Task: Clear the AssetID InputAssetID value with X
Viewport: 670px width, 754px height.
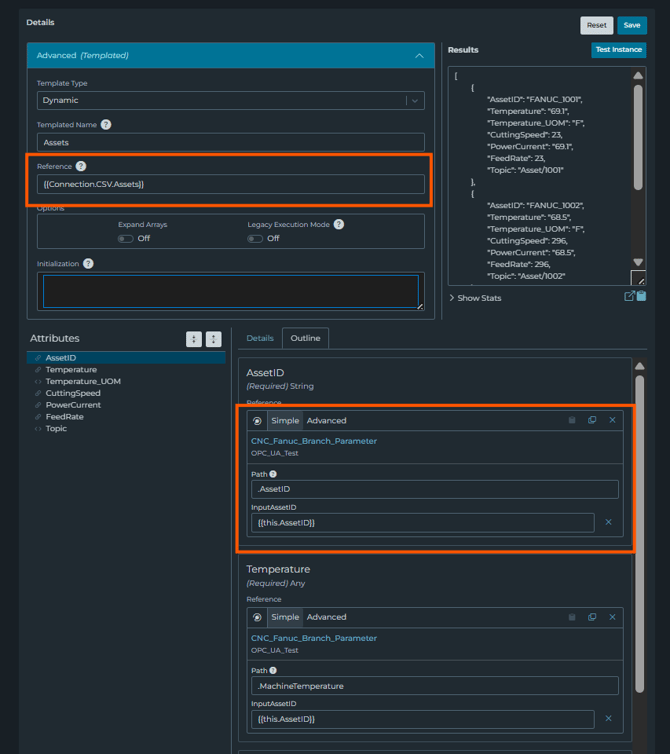Action: click(608, 522)
